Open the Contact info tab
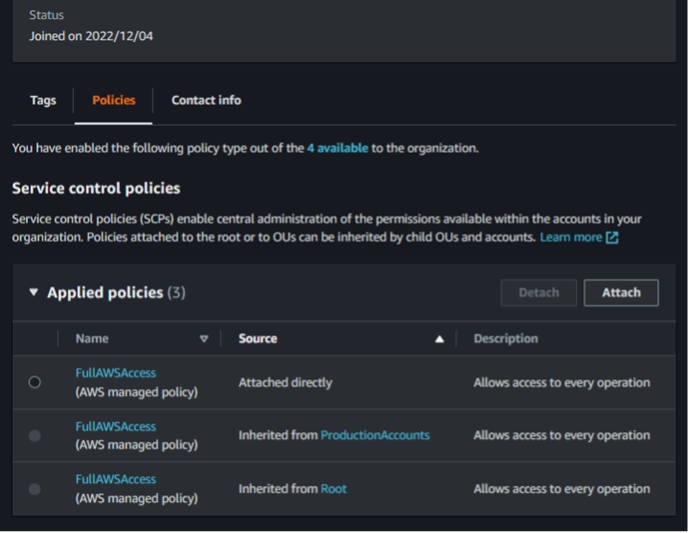The height and width of the screenshot is (533, 689). click(x=206, y=100)
